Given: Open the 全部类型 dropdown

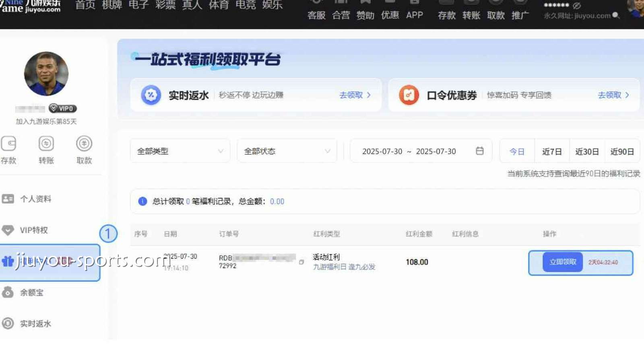Looking at the screenshot, I should click(x=180, y=151).
